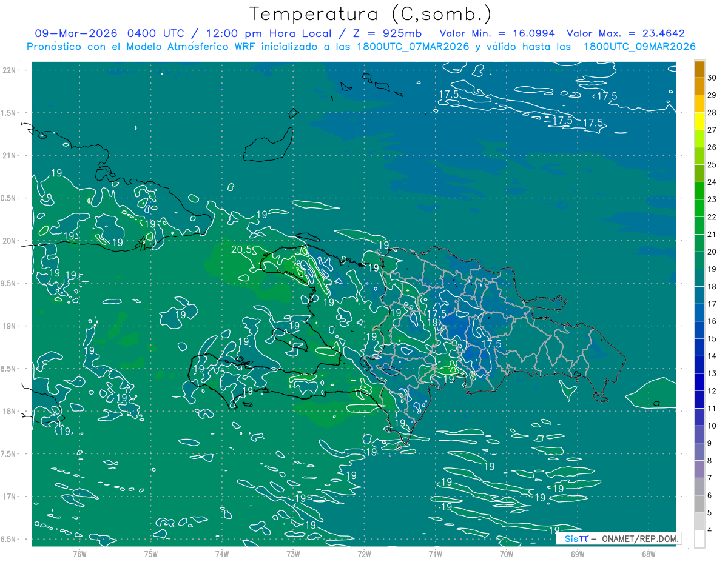Click the colorbar legend value '14'
The width and height of the screenshot is (728, 562).
click(712, 356)
